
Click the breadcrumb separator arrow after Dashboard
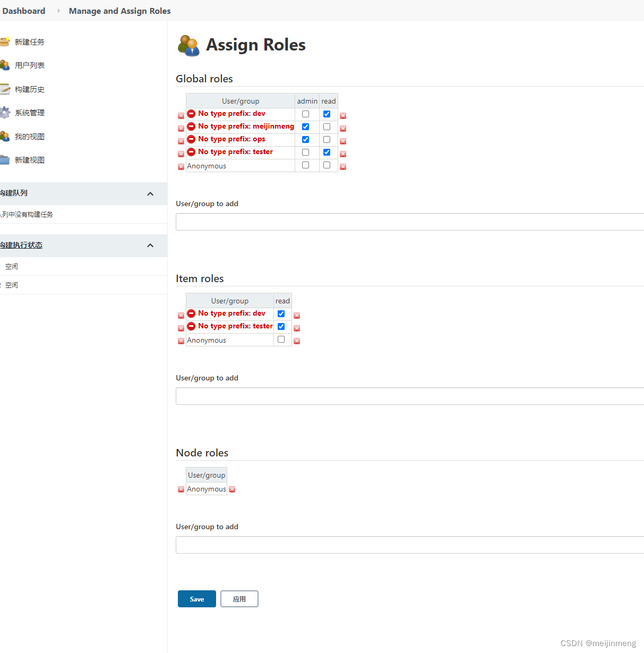click(58, 11)
